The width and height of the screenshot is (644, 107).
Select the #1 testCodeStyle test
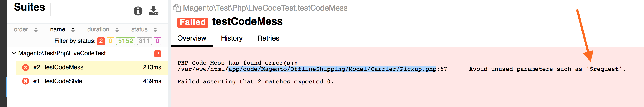pyautogui.click(x=92, y=82)
